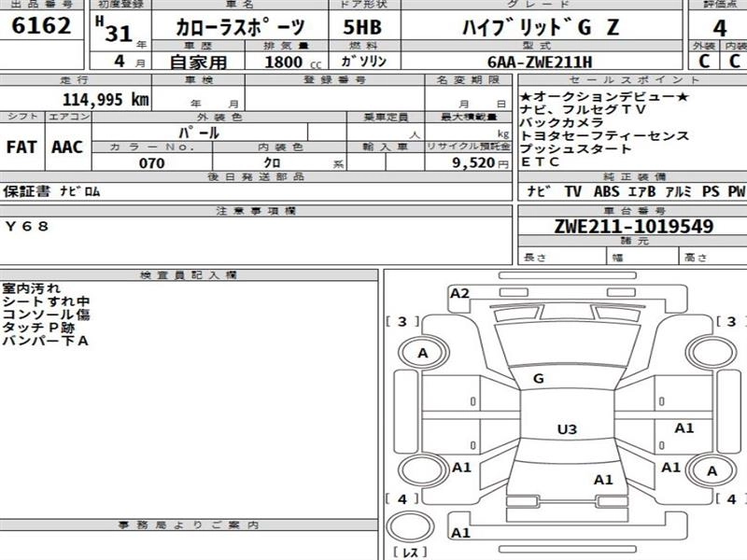747x560 pixels.
Task: Click the PS equipment label
Action: click(x=711, y=191)
